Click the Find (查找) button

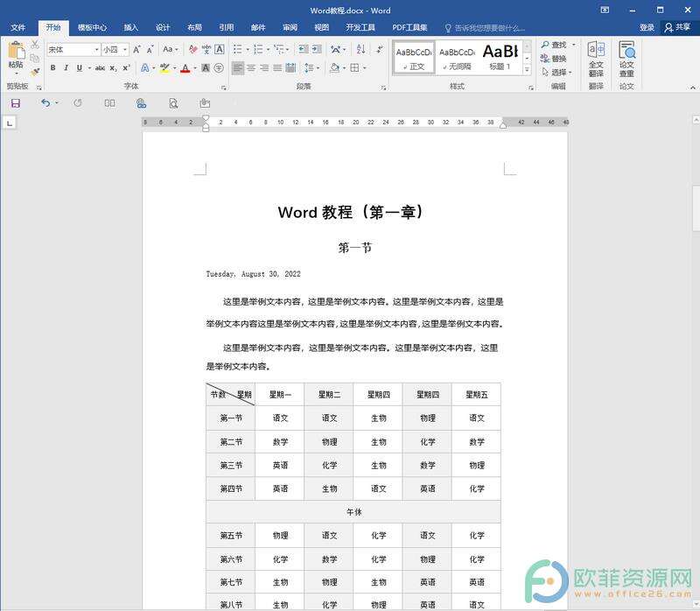pos(554,45)
